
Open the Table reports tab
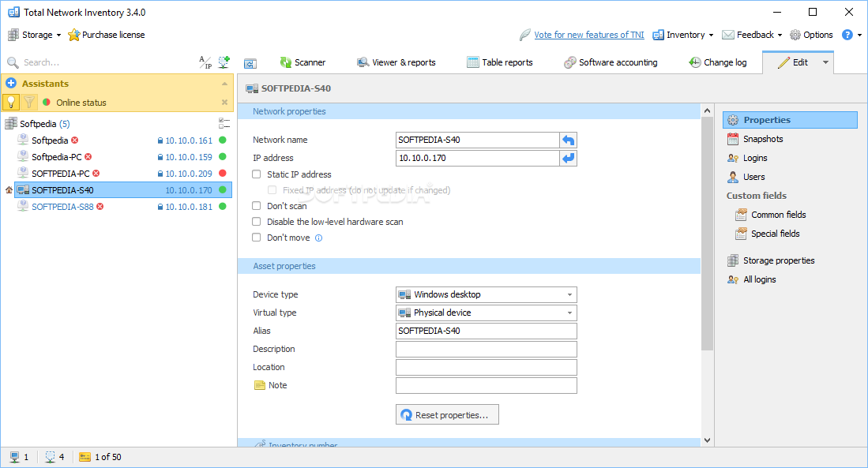500,62
